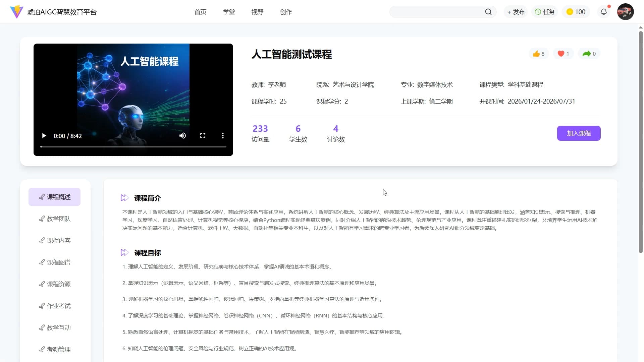Click semester value 第二学期

(441, 102)
